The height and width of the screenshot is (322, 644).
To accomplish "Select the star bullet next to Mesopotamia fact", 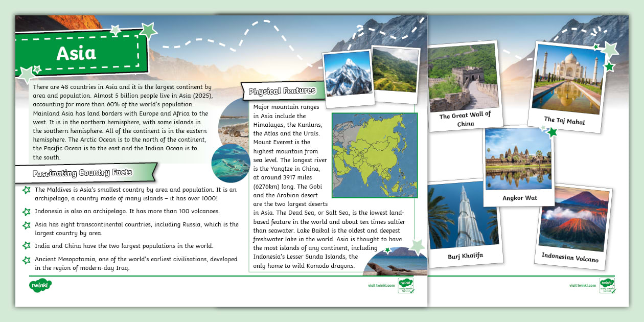I will pyautogui.click(x=26, y=261).
